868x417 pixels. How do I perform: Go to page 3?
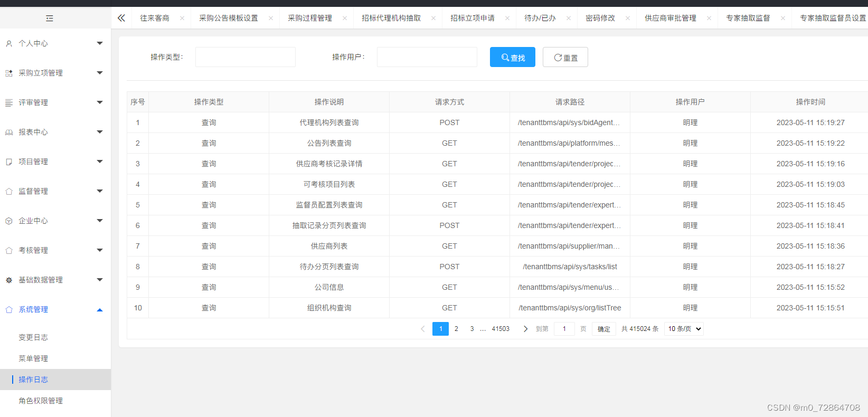pyautogui.click(x=472, y=329)
